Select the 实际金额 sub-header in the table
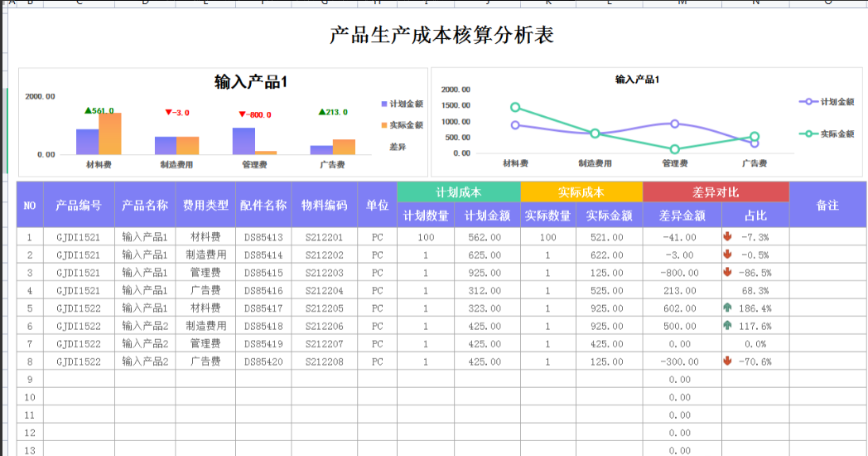 pyautogui.click(x=609, y=215)
